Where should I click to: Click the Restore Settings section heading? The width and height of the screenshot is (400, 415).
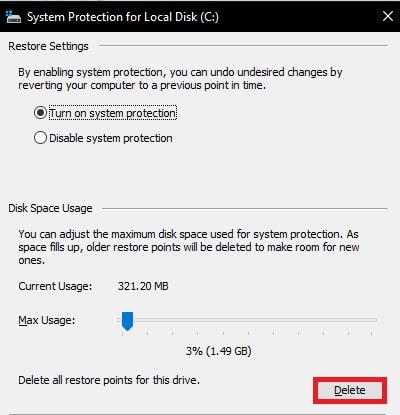(x=48, y=46)
